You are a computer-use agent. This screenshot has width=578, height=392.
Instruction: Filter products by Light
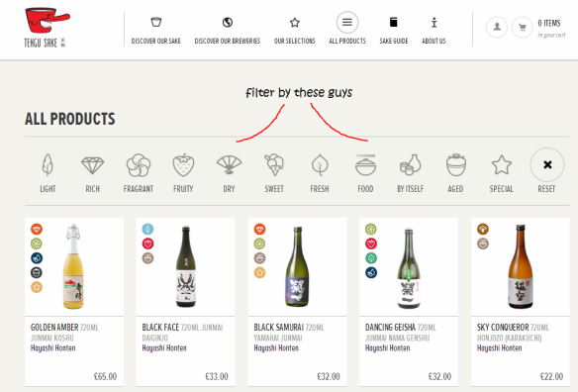48,172
